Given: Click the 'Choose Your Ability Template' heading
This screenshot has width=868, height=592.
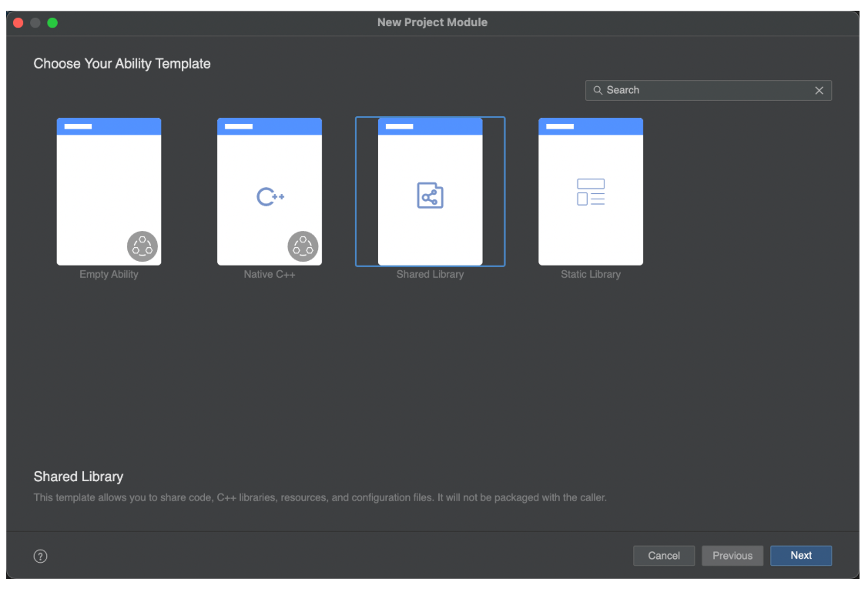Looking at the screenshot, I should [x=122, y=64].
